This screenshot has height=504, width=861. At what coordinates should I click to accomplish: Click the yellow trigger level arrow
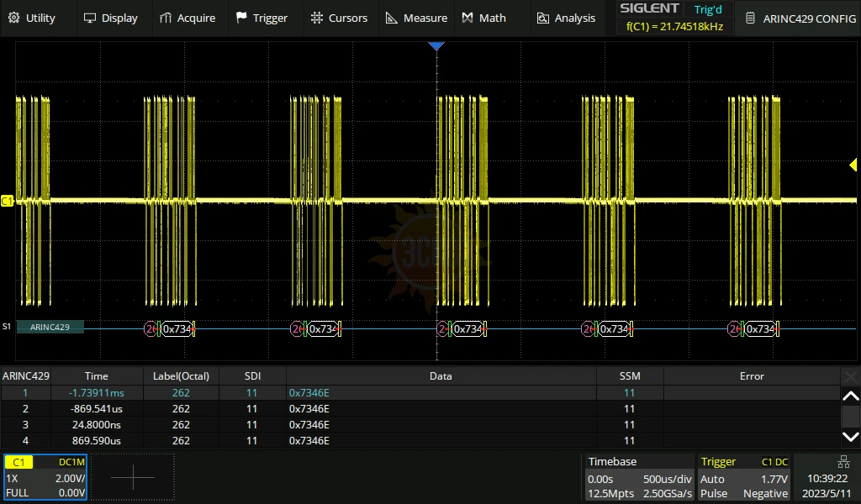click(853, 165)
